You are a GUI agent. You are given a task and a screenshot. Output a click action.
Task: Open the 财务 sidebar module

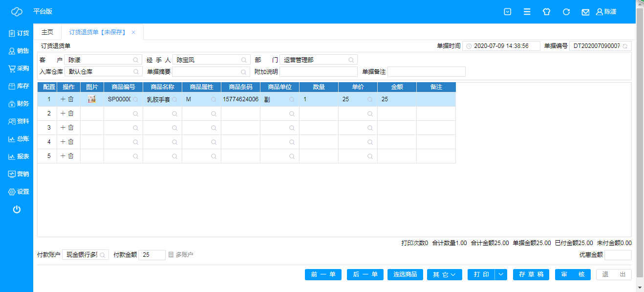pos(19,104)
